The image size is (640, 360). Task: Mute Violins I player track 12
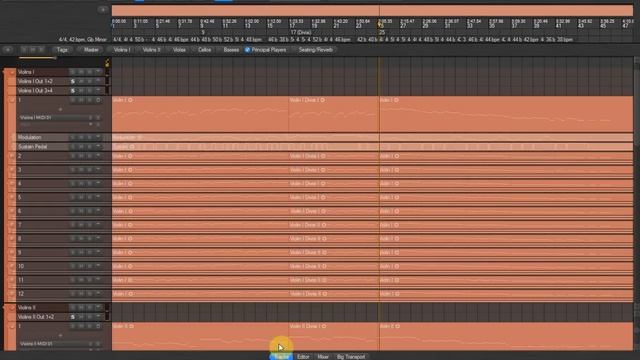(x=81, y=294)
